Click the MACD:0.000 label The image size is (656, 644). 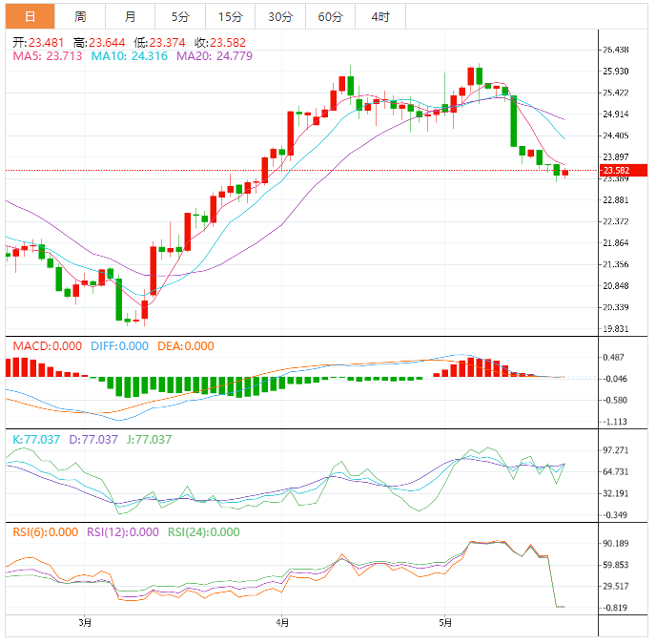(48, 346)
